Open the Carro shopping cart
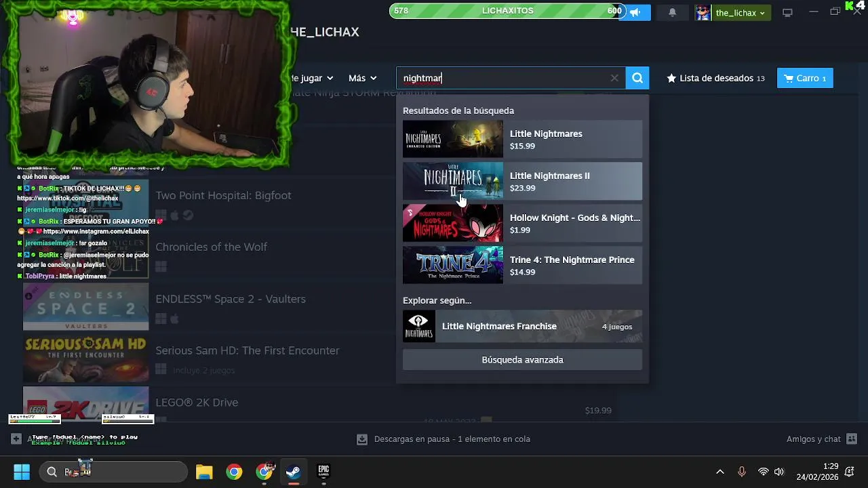The height and width of the screenshot is (488, 868). click(805, 78)
